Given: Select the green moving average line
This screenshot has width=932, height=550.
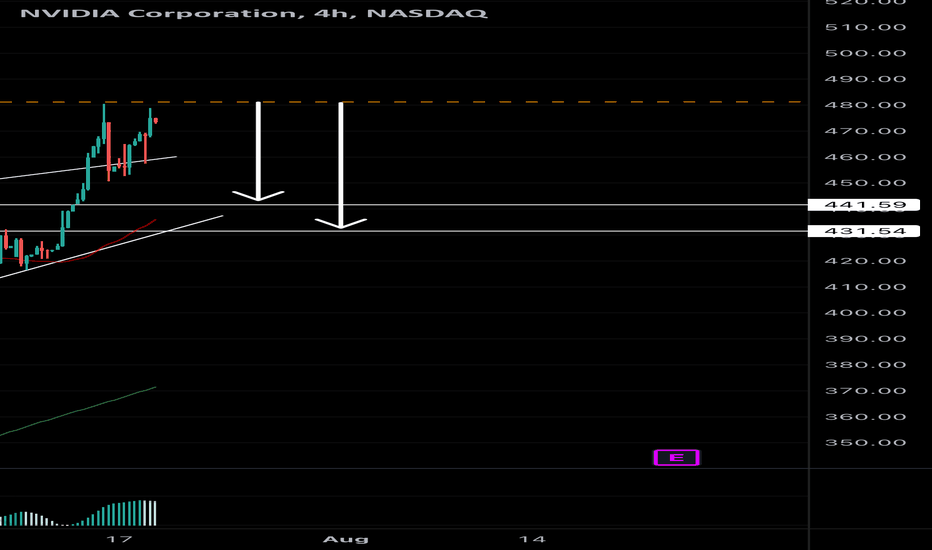Looking at the screenshot, I should [77, 411].
